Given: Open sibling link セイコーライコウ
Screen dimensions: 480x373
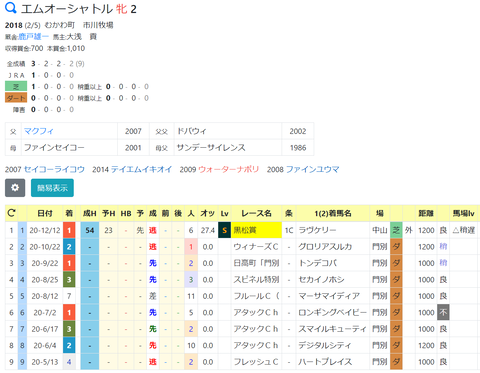Looking at the screenshot, I should coord(54,169).
